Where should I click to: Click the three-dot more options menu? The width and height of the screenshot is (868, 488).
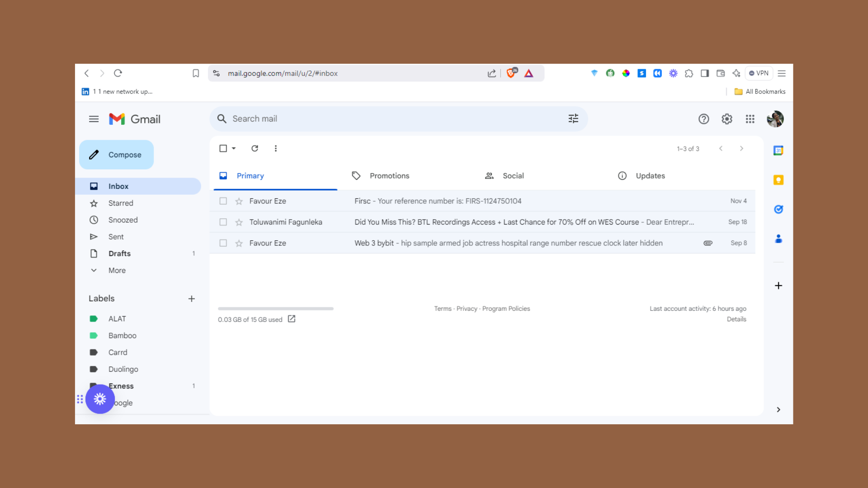(275, 148)
